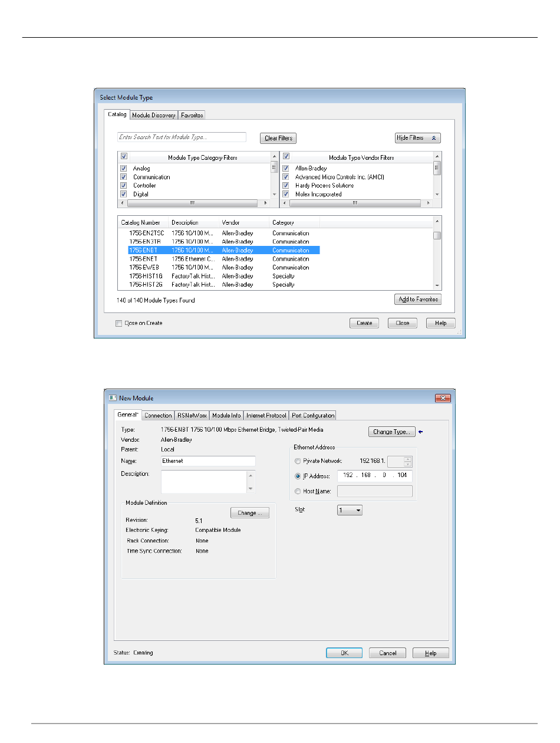
Task: Click the Name field containing Ethernet
Action: 208,461
